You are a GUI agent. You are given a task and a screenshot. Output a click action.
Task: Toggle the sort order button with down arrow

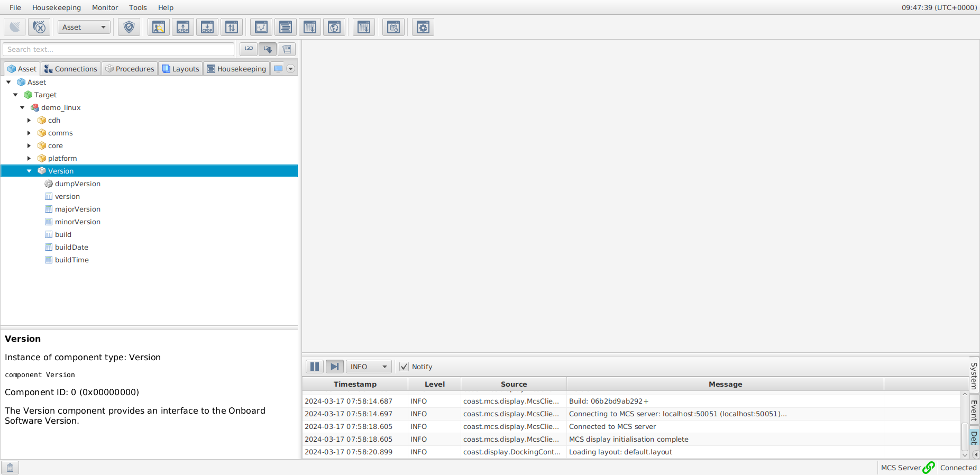[268, 49]
